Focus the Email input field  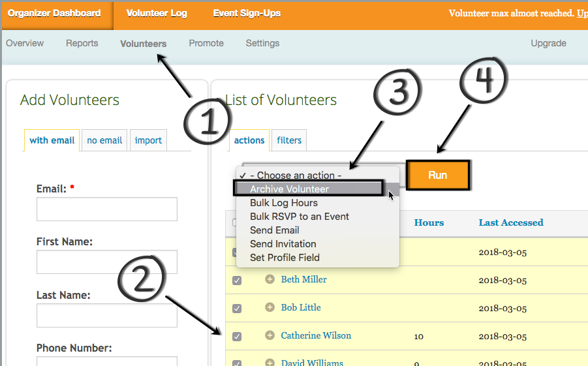pyautogui.click(x=107, y=209)
